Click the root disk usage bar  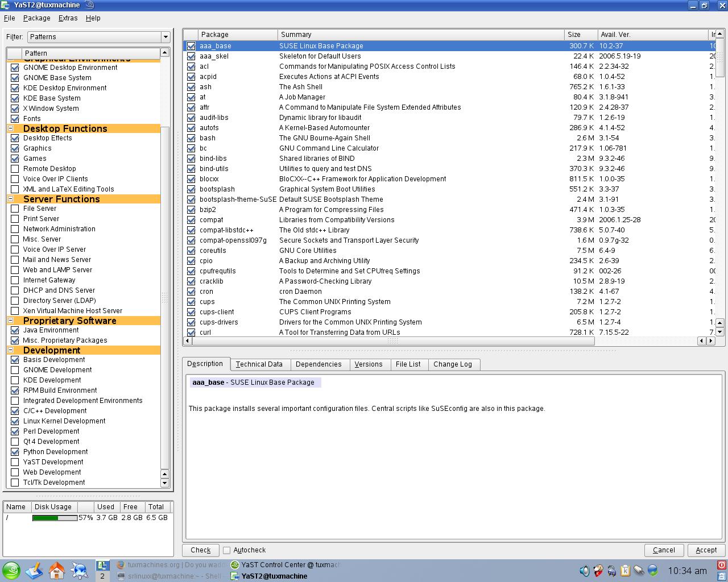[55, 518]
